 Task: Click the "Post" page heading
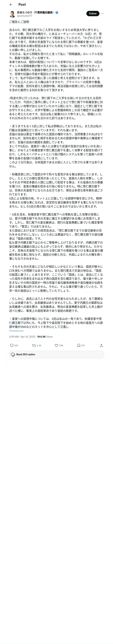[22, 5]
